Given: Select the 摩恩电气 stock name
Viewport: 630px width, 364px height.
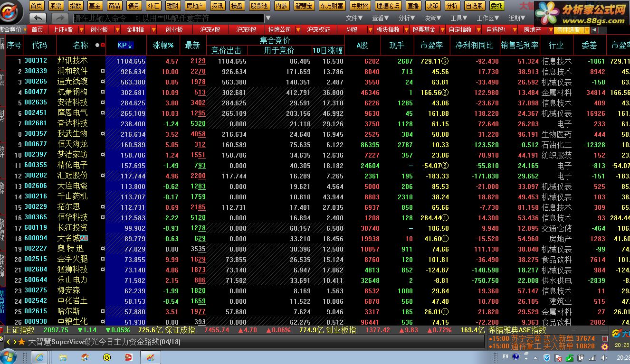Looking at the screenshot, I should point(72,113).
